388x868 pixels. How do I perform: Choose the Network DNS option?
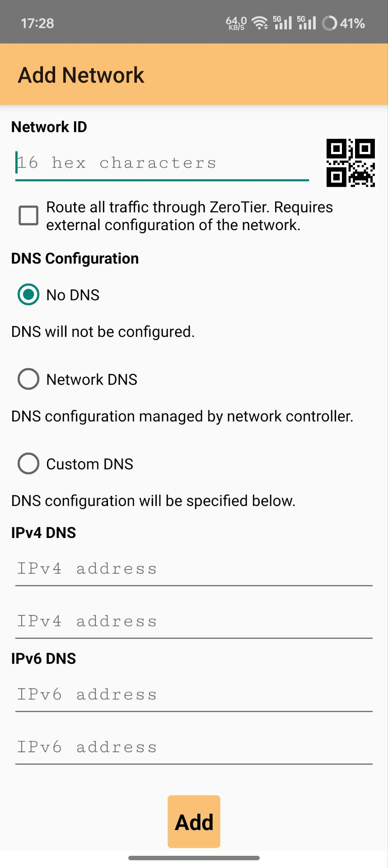click(28, 379)
